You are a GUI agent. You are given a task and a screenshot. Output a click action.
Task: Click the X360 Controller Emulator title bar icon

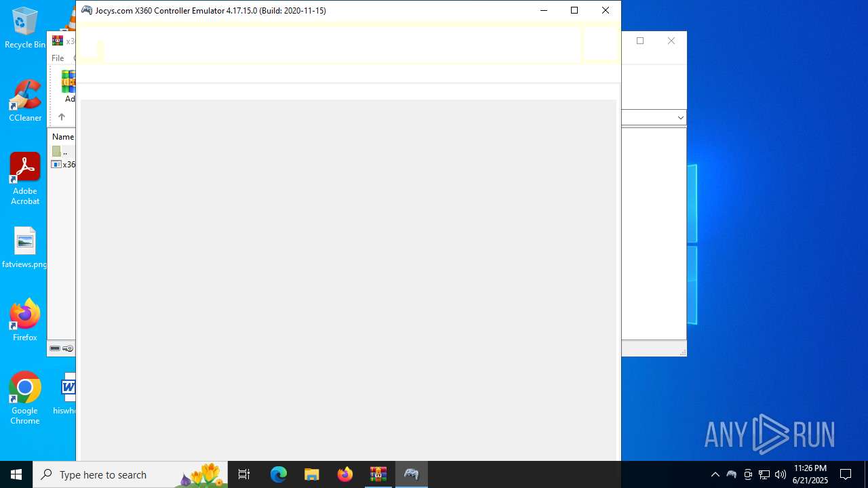point(87,10)
